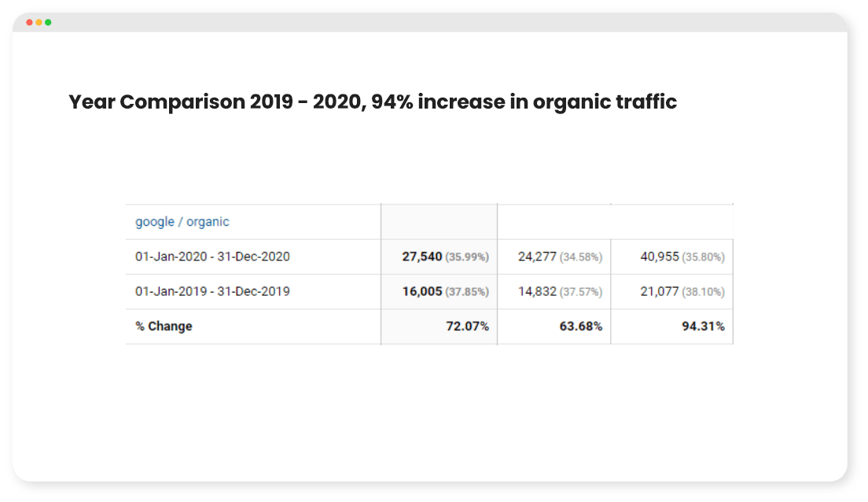Select the 94.31% change value
The image size is (868, 502).
(703, 327)
